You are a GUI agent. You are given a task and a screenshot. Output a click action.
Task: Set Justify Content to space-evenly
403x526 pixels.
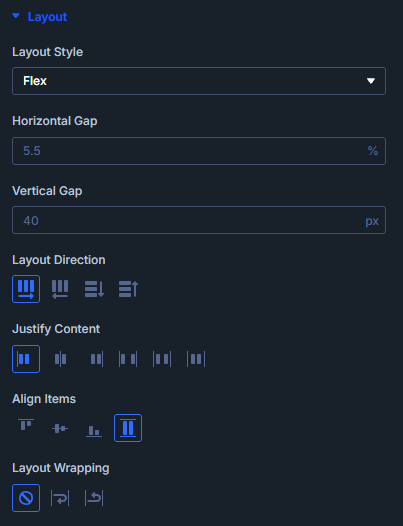(x=196, y=359)
